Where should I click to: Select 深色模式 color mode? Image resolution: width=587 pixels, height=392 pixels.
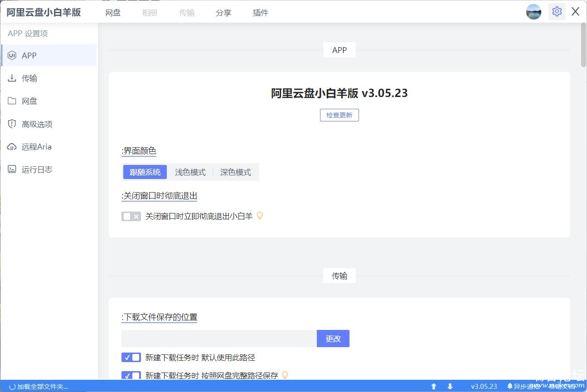click(x=236, y=172)
